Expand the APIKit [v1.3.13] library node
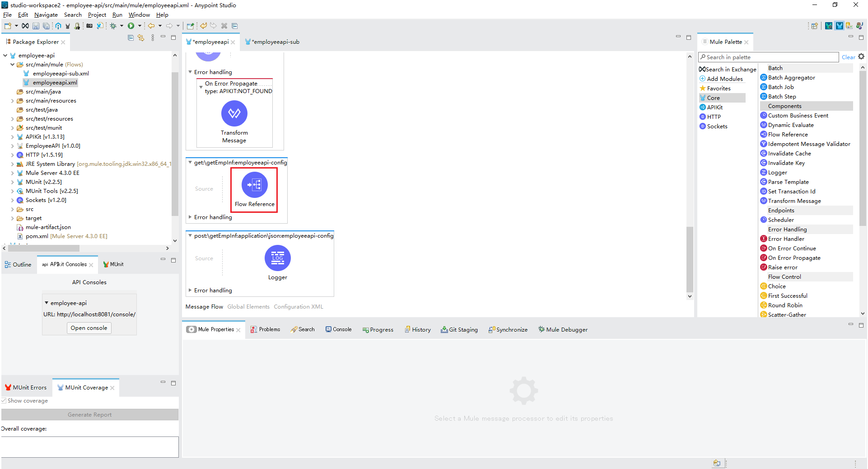The image size is (868, 469). click(x=12, y=137)
